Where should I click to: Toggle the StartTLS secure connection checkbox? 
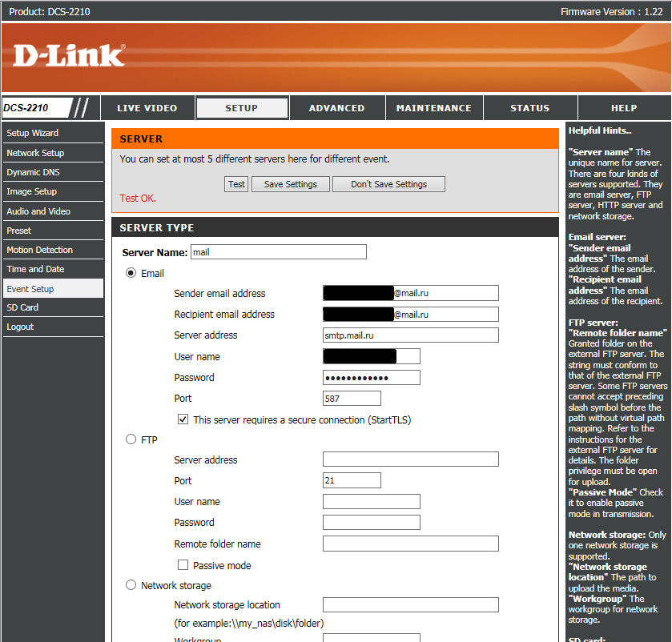[x=183, y=419]
